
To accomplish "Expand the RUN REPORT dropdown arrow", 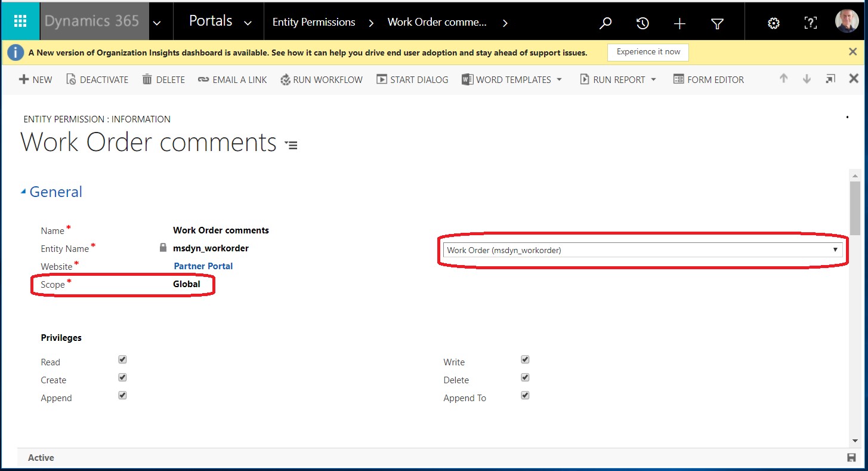I will [653, 79].
